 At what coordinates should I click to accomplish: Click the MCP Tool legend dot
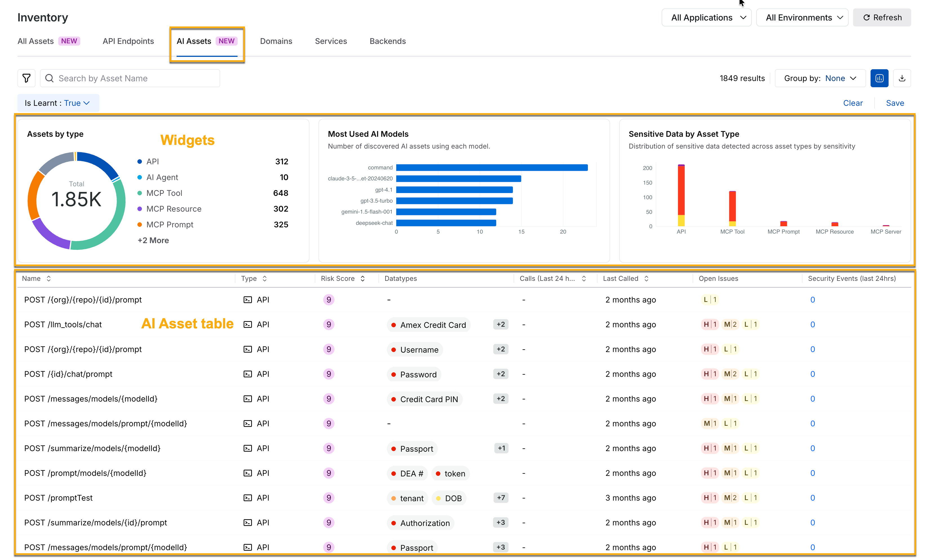tap(140, 193)
